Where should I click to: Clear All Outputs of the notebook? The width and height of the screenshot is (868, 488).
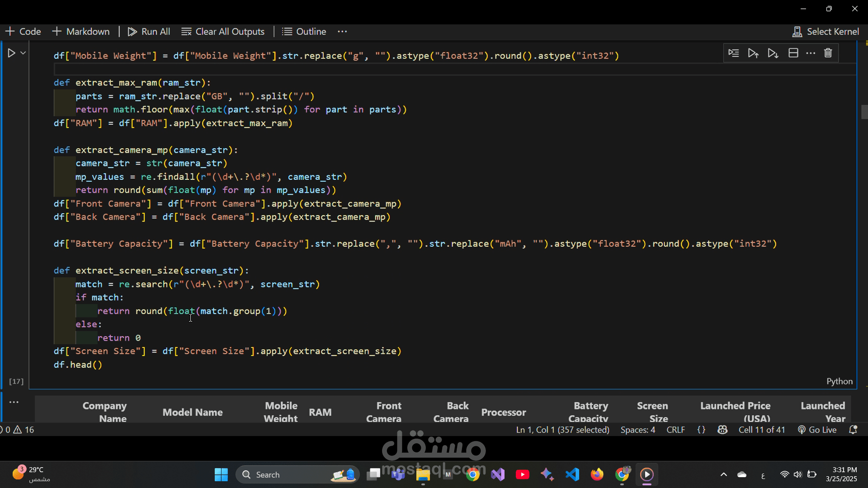(x=223, y=32)
